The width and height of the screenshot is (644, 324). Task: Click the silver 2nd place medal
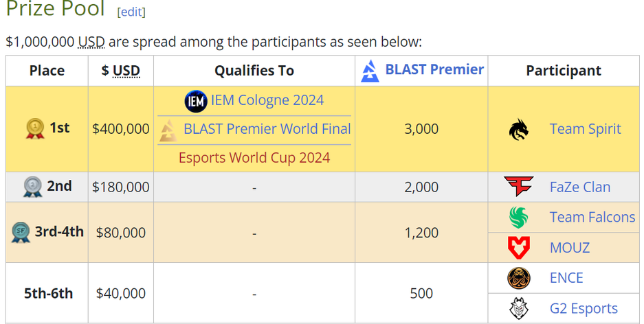(33, 187)
